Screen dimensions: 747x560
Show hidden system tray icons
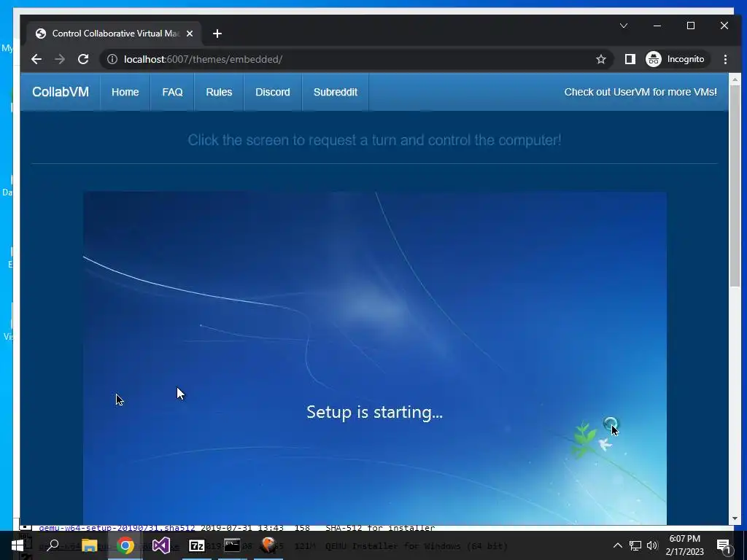coord(617,545)
